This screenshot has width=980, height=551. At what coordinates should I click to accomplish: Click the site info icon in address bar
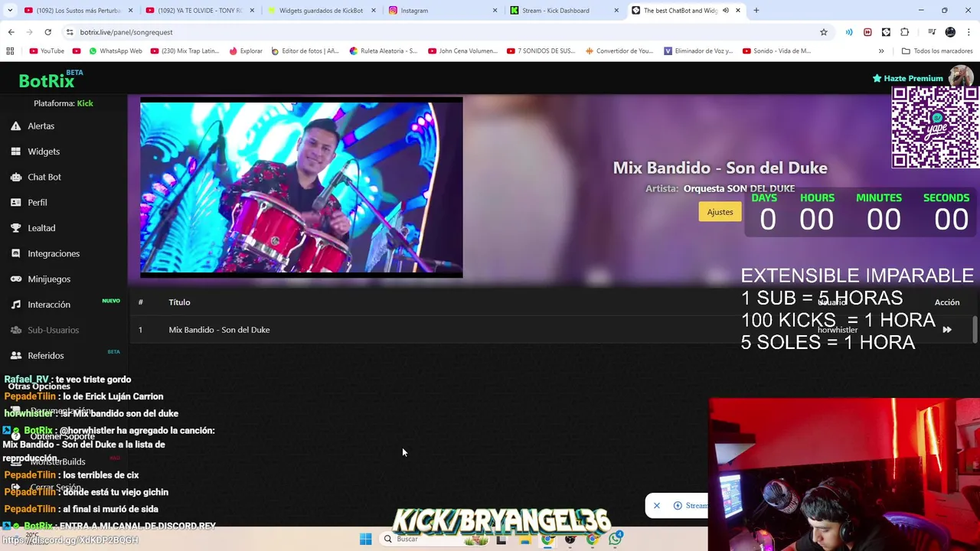coord(70,32)
